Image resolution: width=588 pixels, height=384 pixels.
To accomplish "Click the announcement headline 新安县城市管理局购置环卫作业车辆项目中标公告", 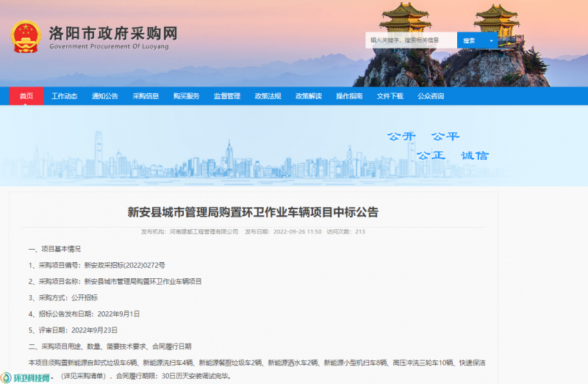I will 253,212.
